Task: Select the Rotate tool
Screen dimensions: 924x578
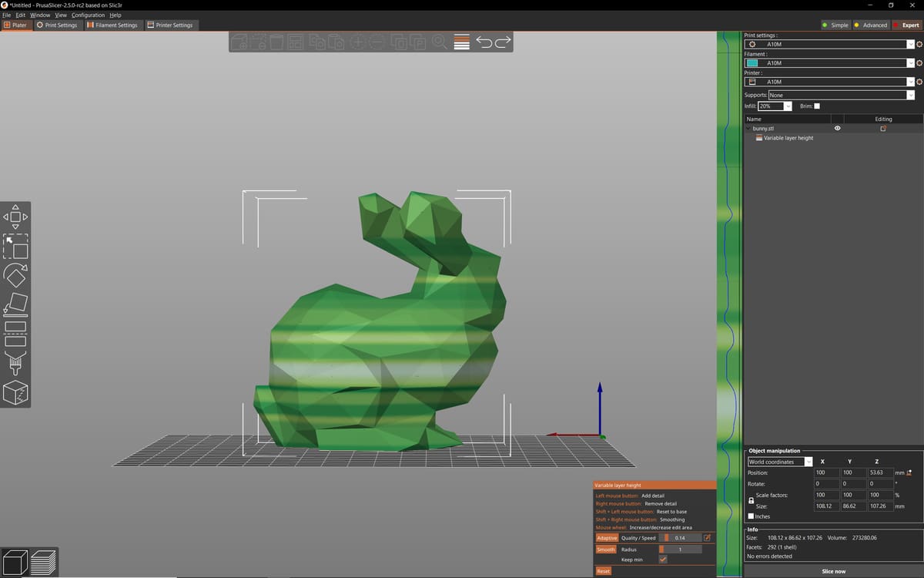Action: pyautogui.click(x=15, y=275)
